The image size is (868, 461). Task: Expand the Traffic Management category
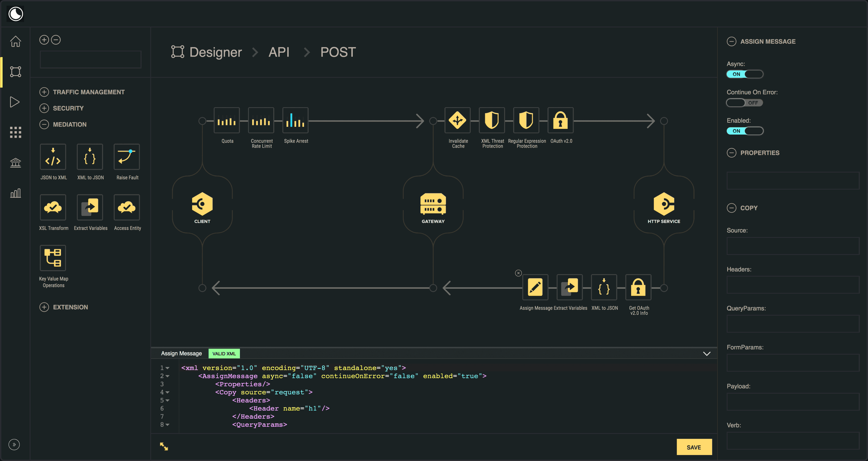(x=44, y=92)
